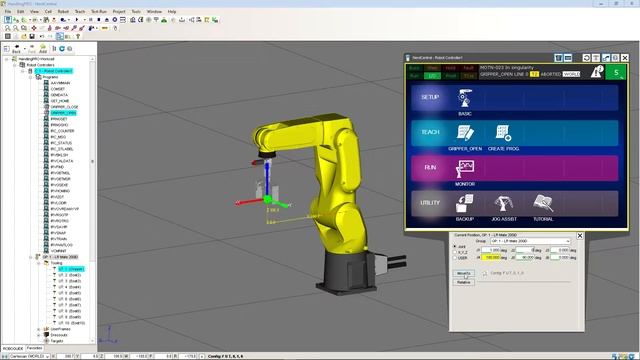Click the pause icon in the run toolbar
This screenshot has width=640, height=360.
[91, 20]
